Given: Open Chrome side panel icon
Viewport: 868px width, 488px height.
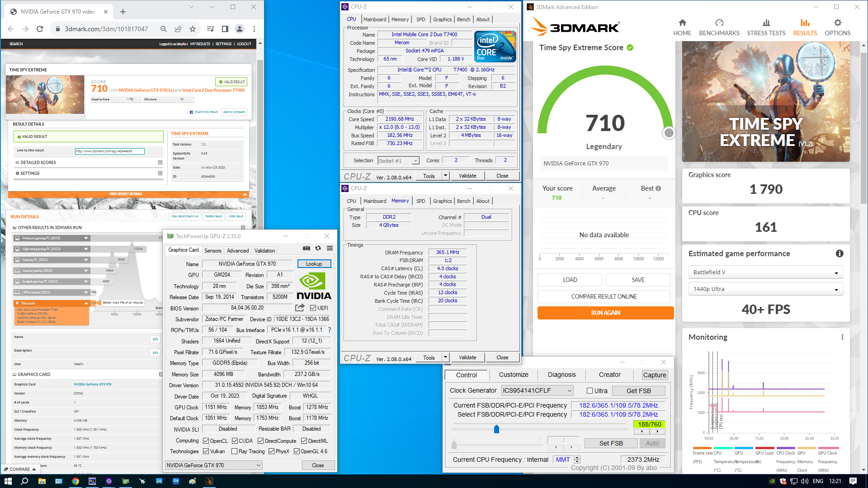Looking at the screenshot, I should (225, 29).
